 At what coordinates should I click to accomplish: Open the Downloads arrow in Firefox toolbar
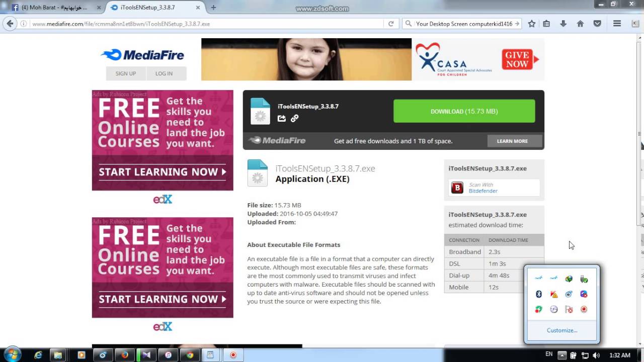click(563, 24)
